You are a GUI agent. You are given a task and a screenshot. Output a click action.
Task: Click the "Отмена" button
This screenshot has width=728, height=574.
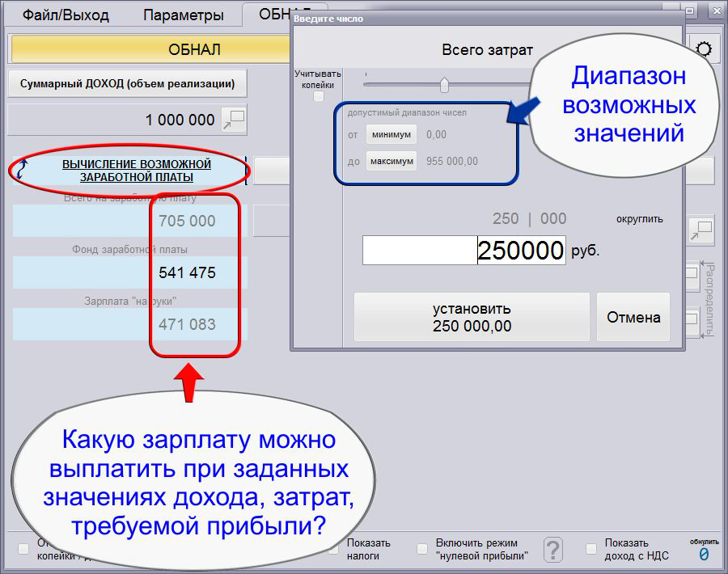pyautogui.click(x=633, y=317)
